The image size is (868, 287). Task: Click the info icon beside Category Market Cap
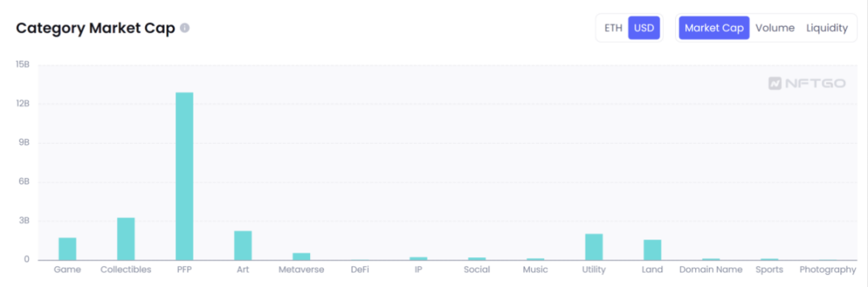pyautogui.click(x=185, y=28)
